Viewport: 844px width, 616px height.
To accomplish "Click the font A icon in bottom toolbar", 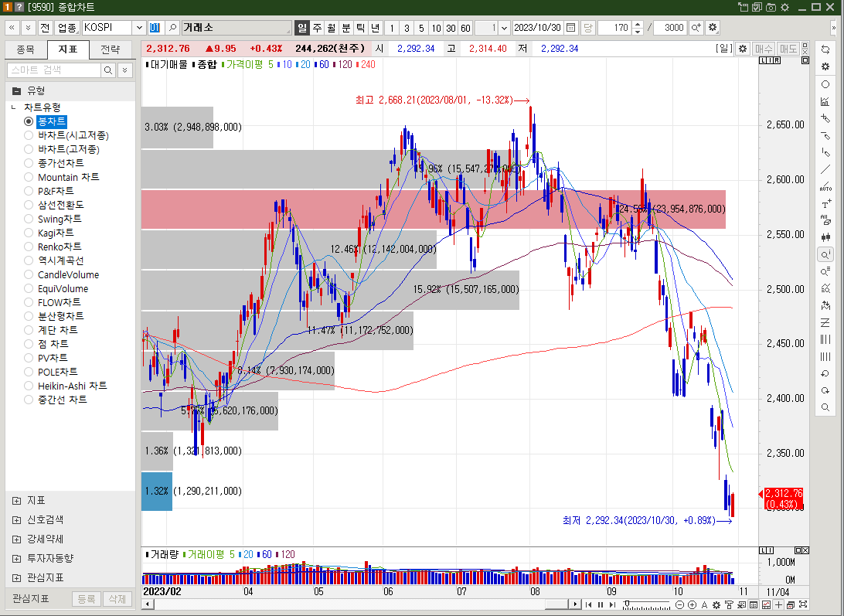I will coord(704,605).
